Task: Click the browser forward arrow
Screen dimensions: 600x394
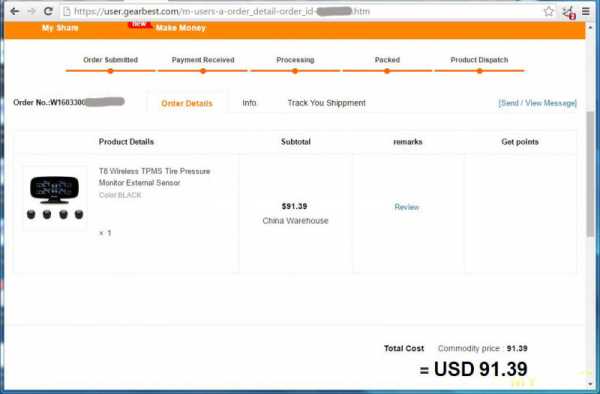Action: tap(32, 11)
